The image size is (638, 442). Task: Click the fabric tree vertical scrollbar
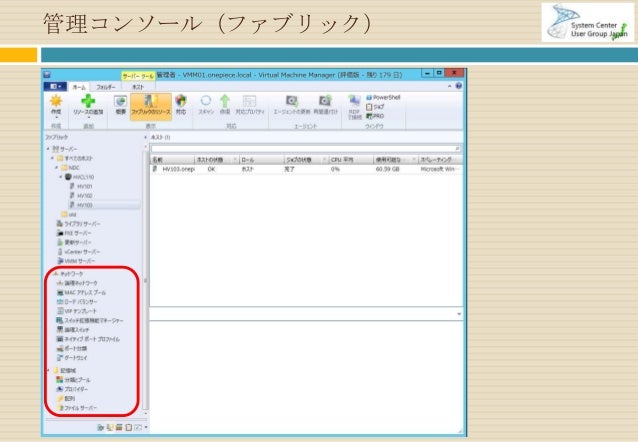tap(146, 280)
